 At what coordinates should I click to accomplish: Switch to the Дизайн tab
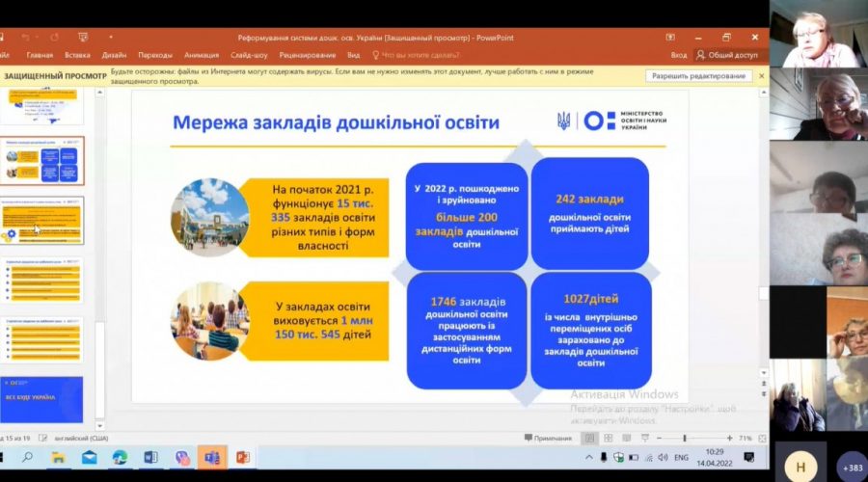coord(114,55)
